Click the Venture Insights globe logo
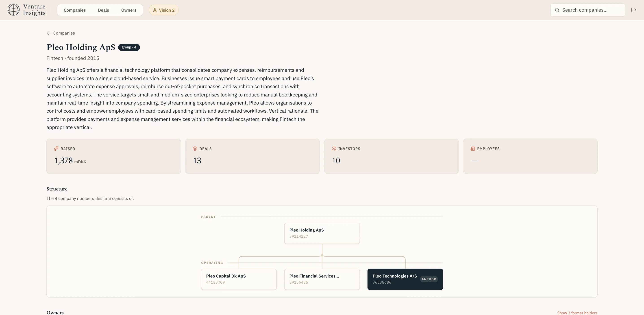 13,10
